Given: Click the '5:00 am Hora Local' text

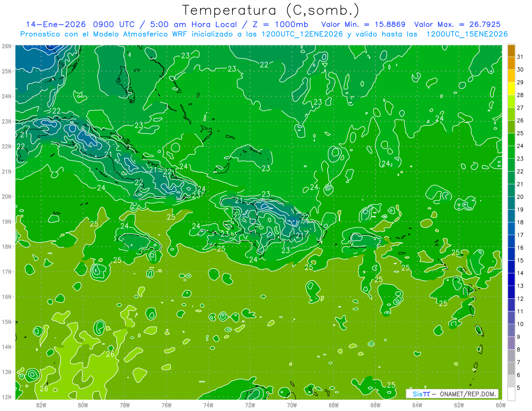Looking at the screenshot, I should coord(194,24).
